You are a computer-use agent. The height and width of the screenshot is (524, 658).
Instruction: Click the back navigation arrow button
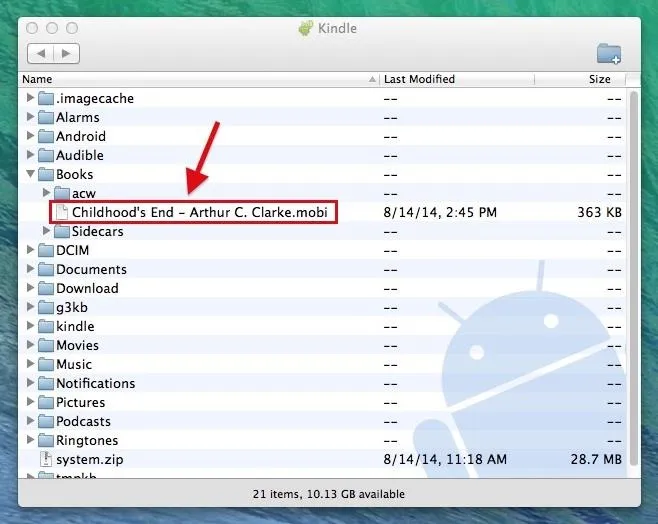pyautogui.click(x=40, y=54)
